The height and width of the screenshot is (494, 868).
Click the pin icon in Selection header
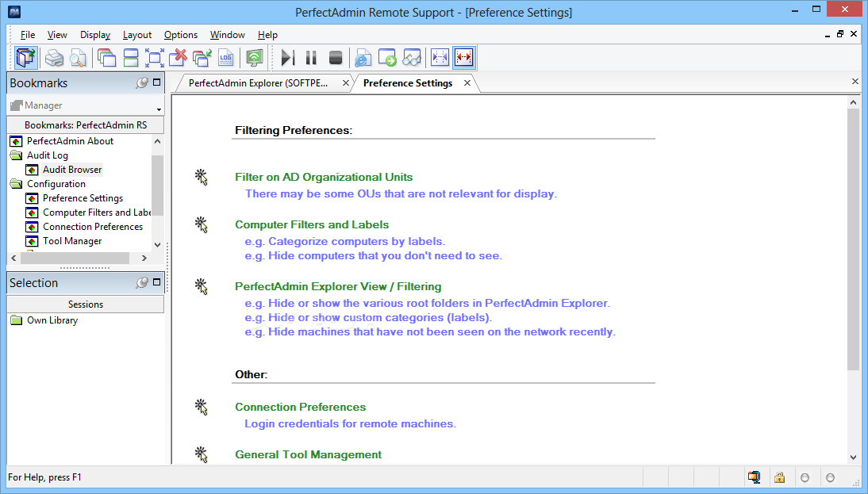142,282
